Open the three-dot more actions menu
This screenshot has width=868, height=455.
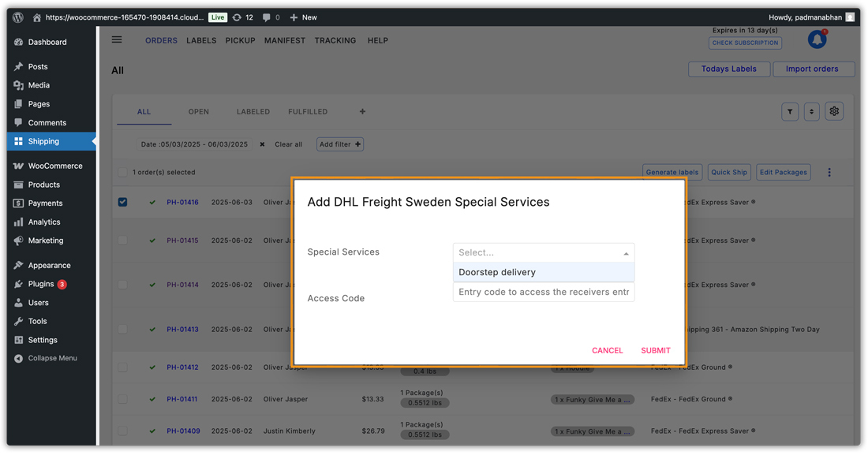pyautogui.click(x=829, y=172)
